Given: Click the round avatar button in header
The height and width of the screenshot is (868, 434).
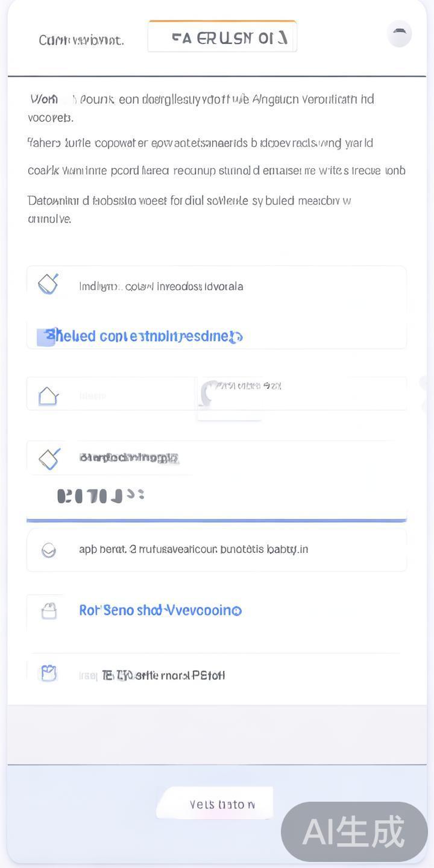Looking at the screenshot, I should pyautogui.click(x=399, y=34).
